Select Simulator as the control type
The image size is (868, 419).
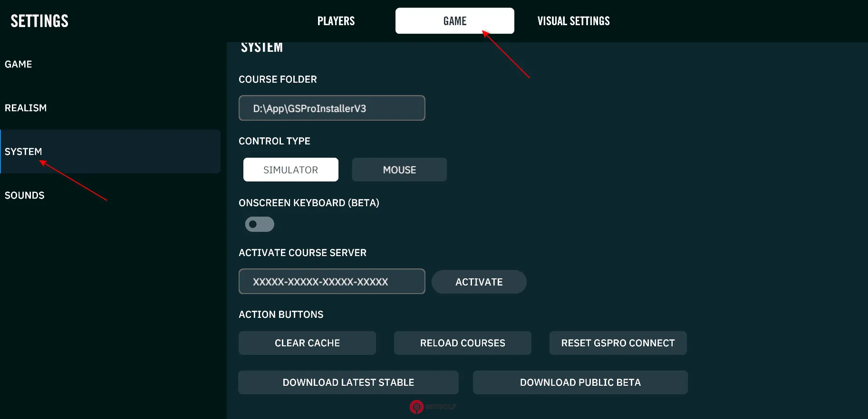tap(290, 170)
